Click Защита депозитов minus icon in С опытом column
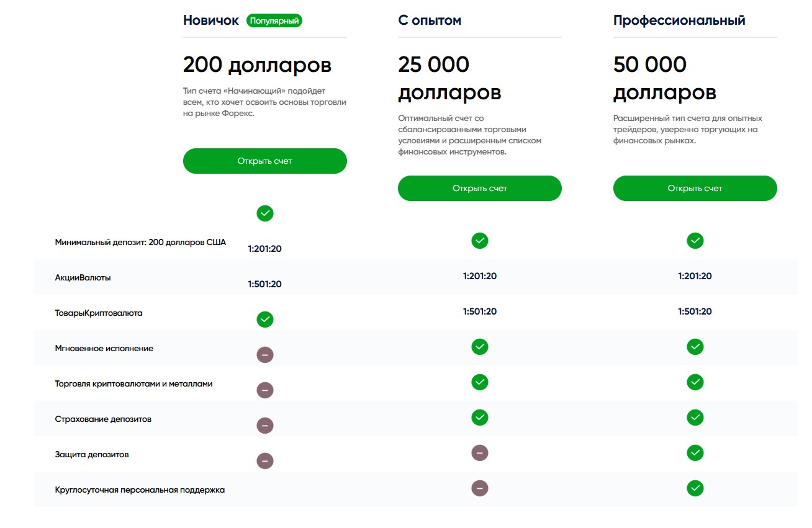The height and width of the screenshot is (528, 812). 480,453
